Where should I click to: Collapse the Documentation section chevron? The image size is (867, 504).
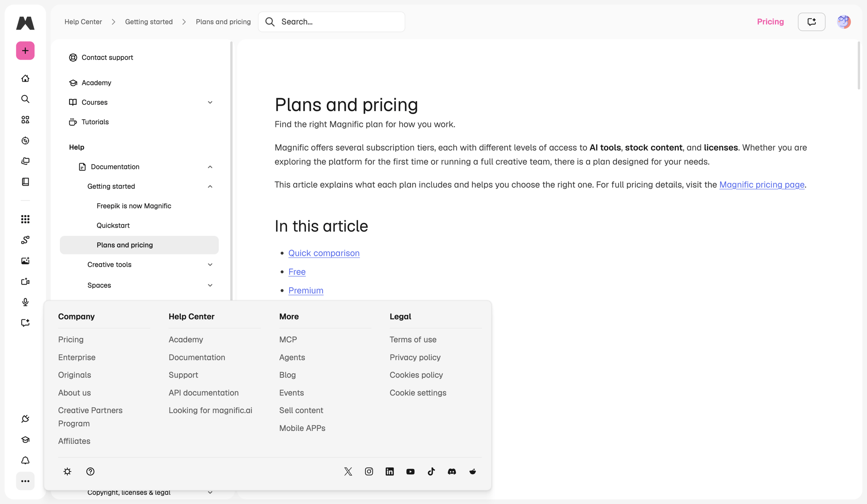click(210, 167)
